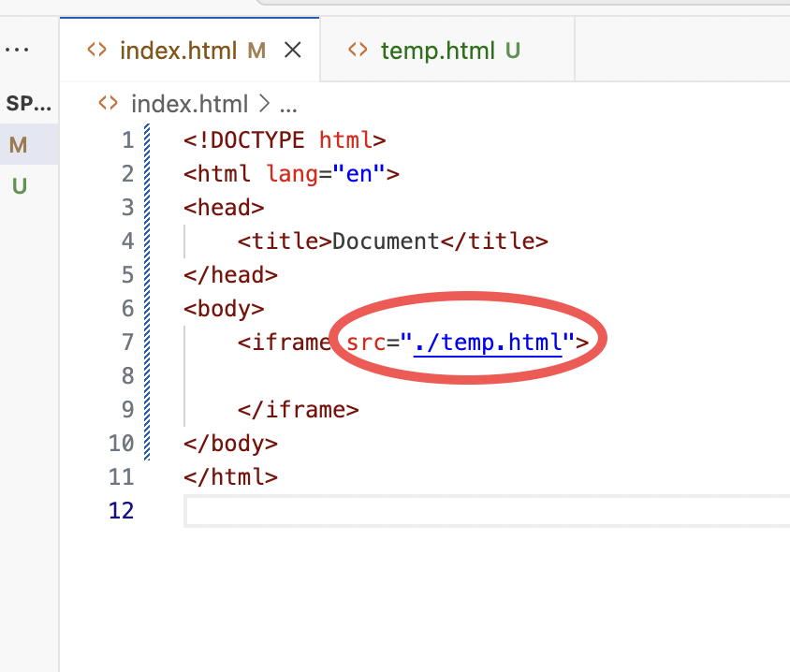Close the index.html tab
The image size is (790, 672).
pyautogui.click(x=293, y=50)
